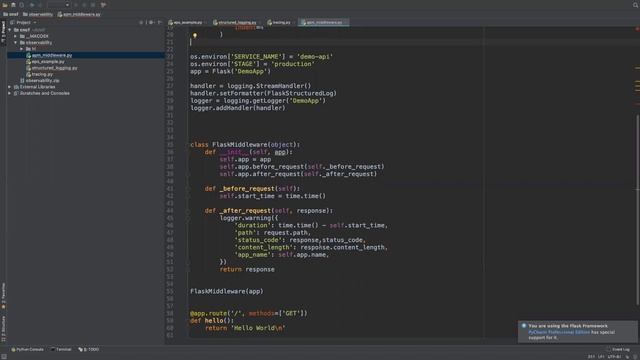Viewport: 640px width, 360px height.
Task: Click the last icon in the run toolbar group
Action: 103,5
